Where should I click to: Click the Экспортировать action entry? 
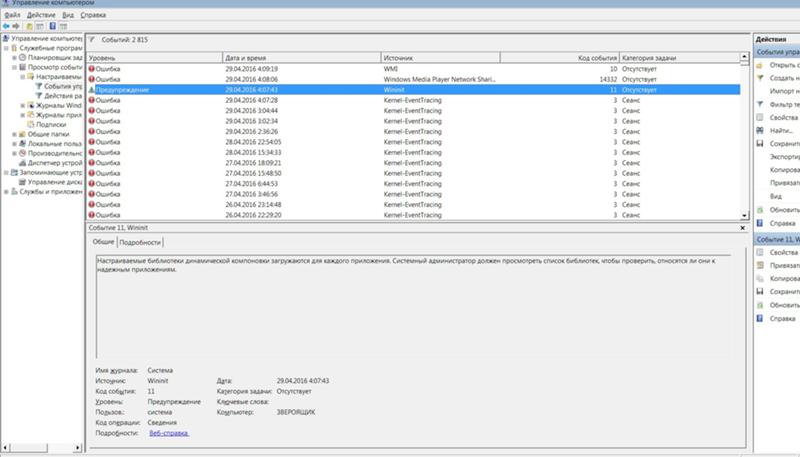(785, 157)
